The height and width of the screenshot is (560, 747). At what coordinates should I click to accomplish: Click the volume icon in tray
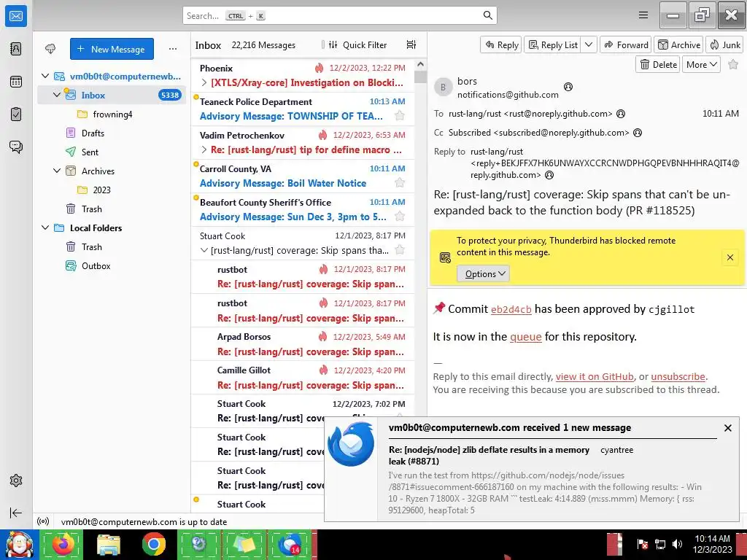676,544
